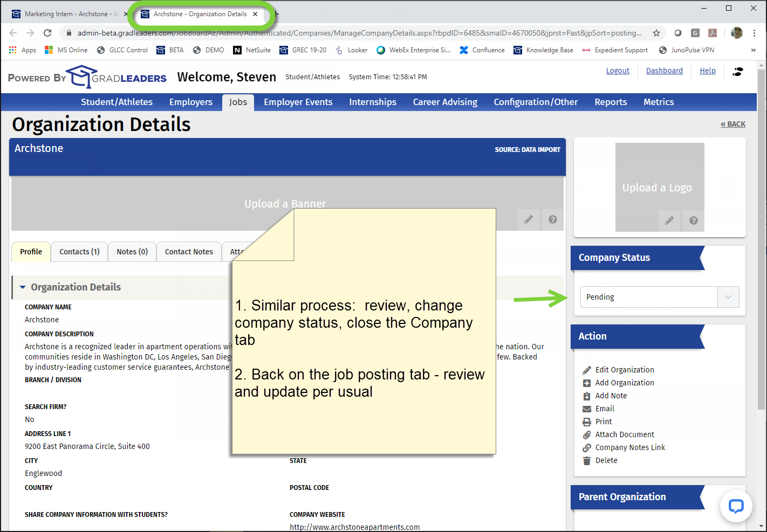Click the Chrome profile avatar

(x=737, y=33)
